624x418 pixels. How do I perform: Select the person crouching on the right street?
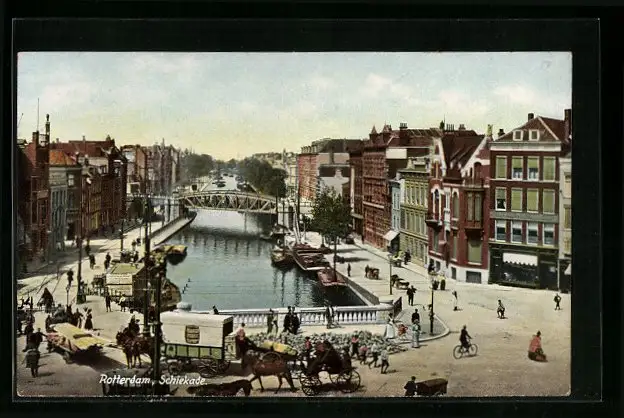coord(536,347)
